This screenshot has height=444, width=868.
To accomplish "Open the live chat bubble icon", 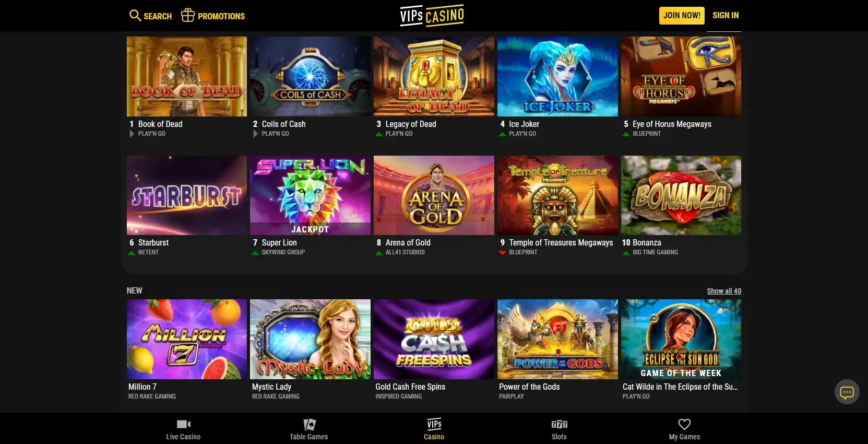I will 847,392.
